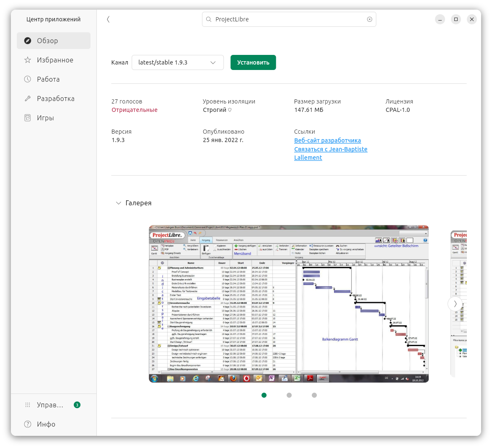This screenshot has height=448, width=492.
Task: Open Инфо help page
Action: click(x=45, y=424)
